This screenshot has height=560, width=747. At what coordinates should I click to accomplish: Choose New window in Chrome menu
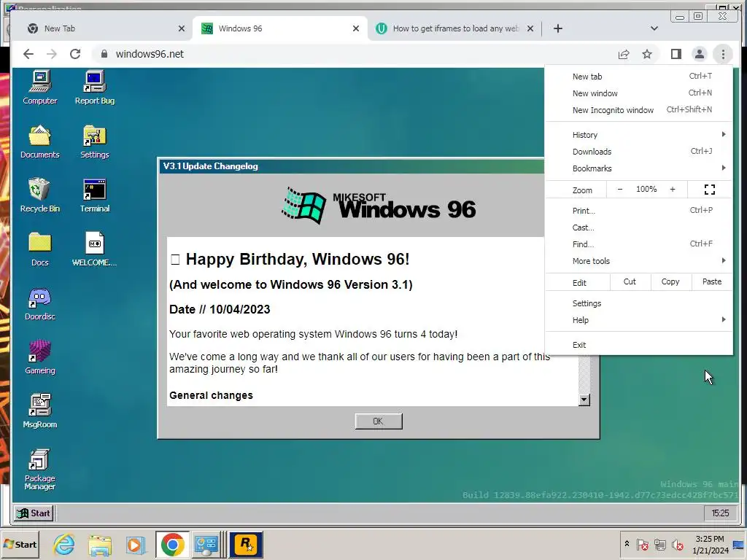[x=638, y=93]
